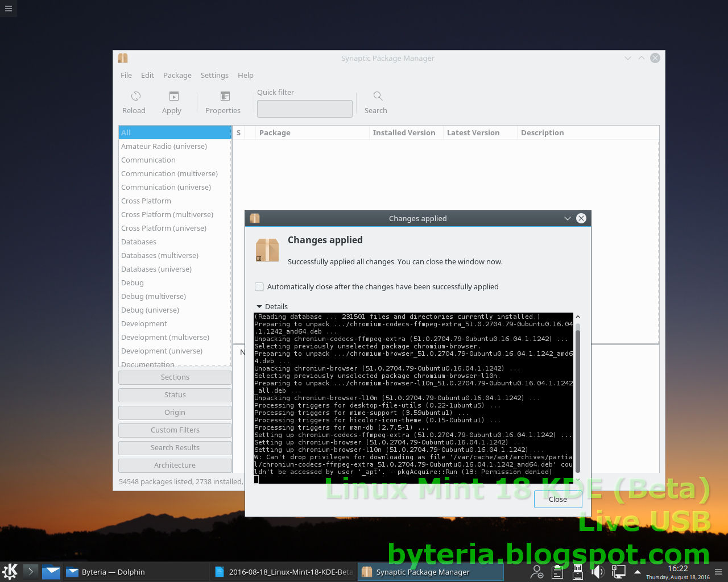Show hidden system tray icons arrow
The image size is (728, 582).
click(638, 572)
